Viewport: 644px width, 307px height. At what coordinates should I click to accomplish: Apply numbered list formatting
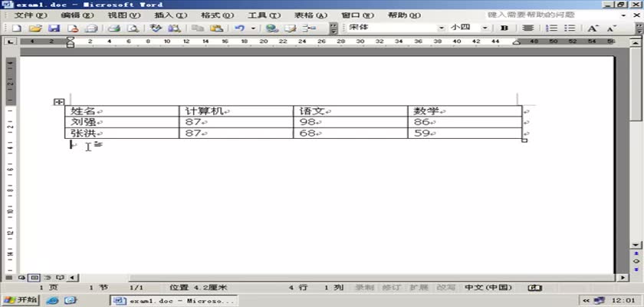[x=551, y=28]
